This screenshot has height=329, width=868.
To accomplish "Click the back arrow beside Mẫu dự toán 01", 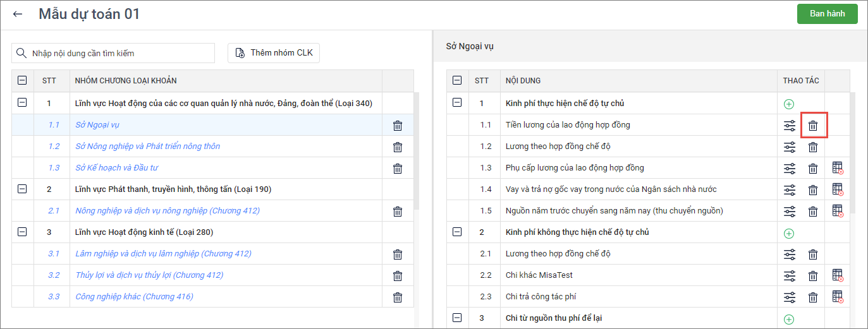I will [18, 14].
